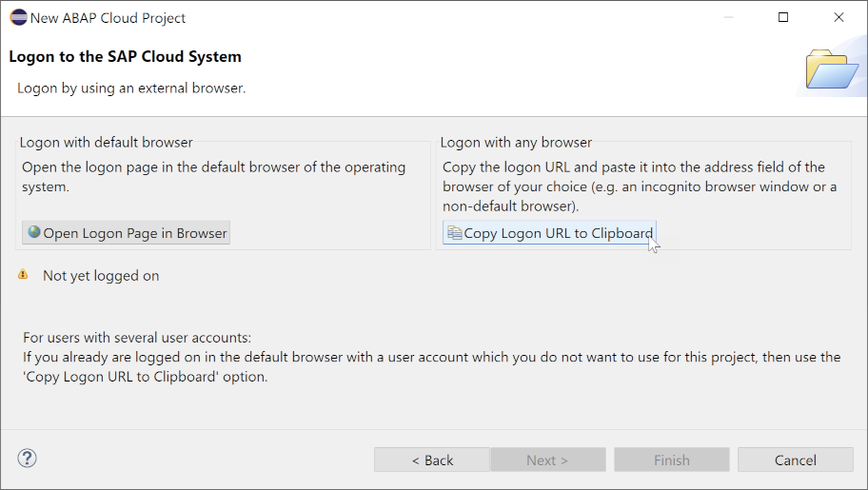The width and height of the screenshot is (868, 490).
Task: Select 'Not yet logged on' status text
Action: pyautogui.click(x=101, y=276)
